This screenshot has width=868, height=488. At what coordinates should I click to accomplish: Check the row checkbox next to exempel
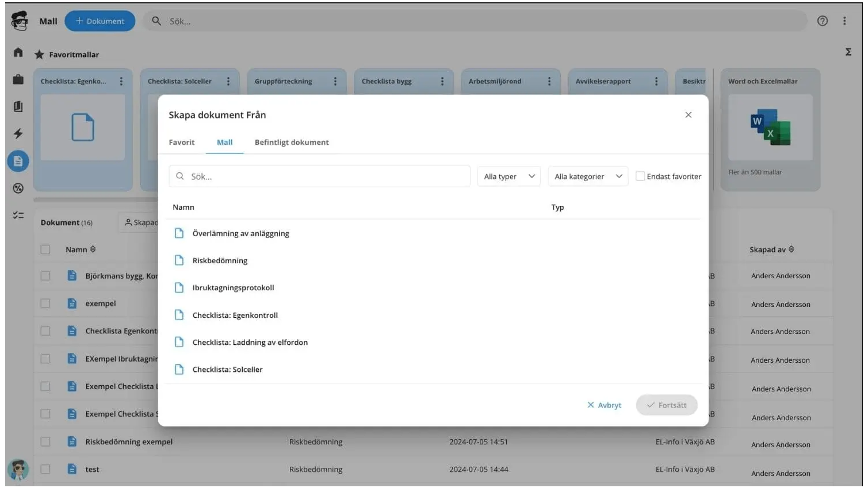(45, 303)
